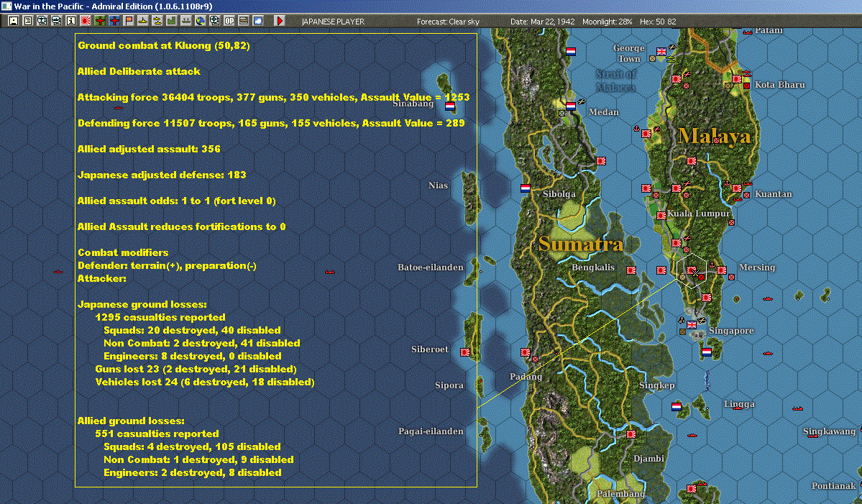
Task: Click the 'Combat modifiers' line
Action: 123,252
